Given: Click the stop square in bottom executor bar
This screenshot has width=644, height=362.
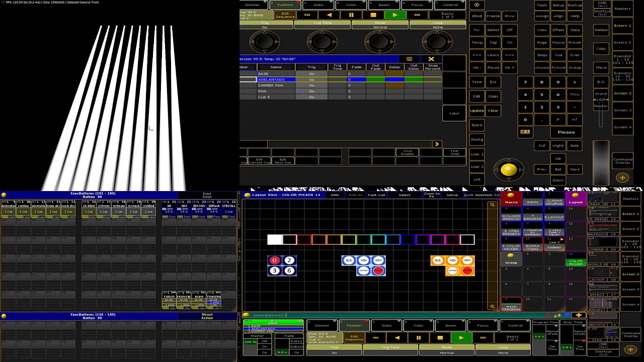Looking at the screenshot, I should tap(440, 338).
